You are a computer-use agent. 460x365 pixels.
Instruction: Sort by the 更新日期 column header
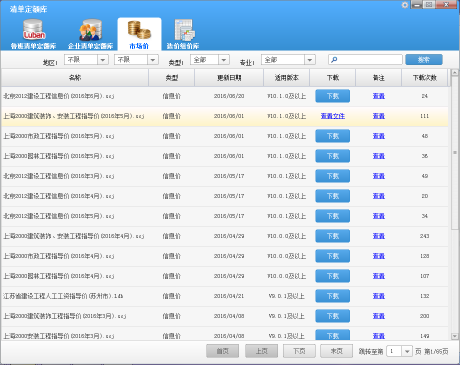click(x=229, y=78)
